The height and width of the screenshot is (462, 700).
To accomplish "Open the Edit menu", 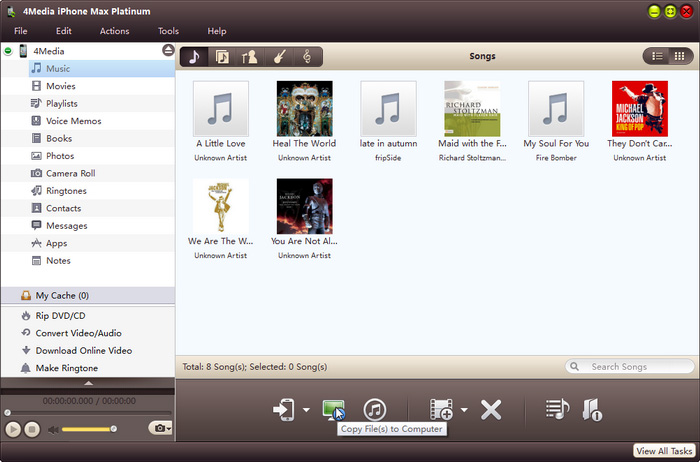I will point(63,31).
